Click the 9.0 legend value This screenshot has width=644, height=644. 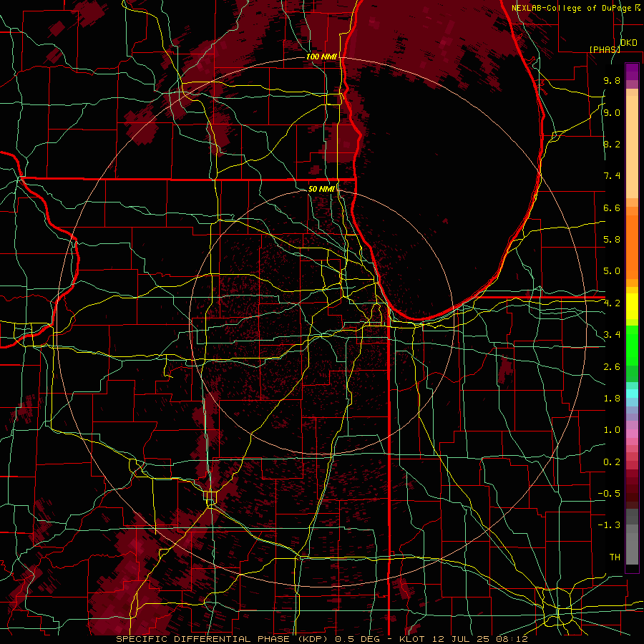(612, 112)
